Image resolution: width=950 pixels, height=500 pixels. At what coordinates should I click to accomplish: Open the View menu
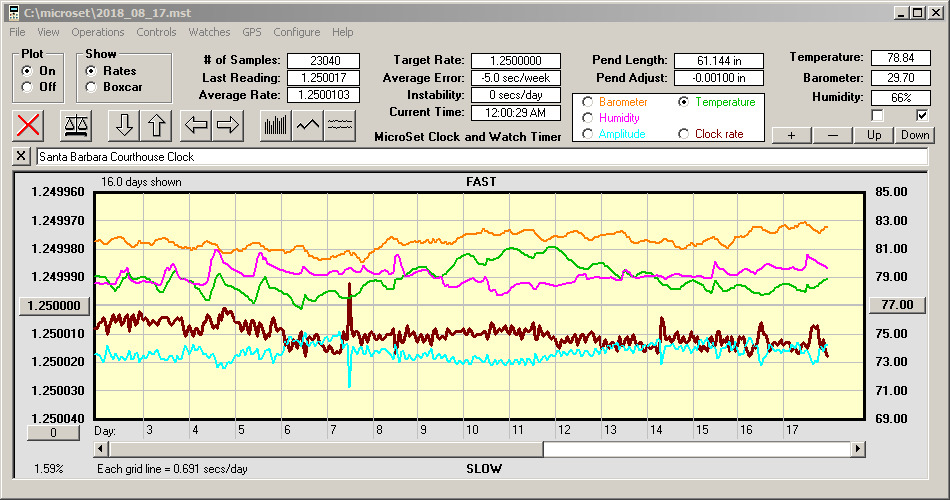click(48, 32)
